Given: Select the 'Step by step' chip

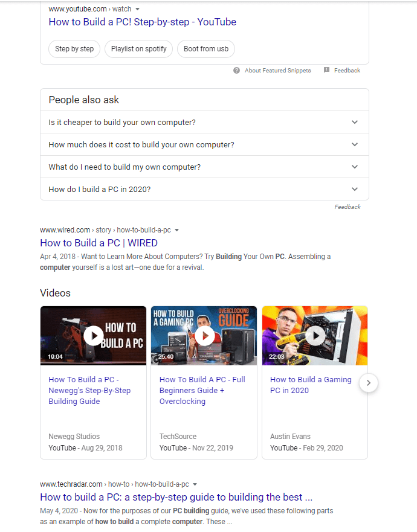Looking at the screenshot, I should point(74,49).
